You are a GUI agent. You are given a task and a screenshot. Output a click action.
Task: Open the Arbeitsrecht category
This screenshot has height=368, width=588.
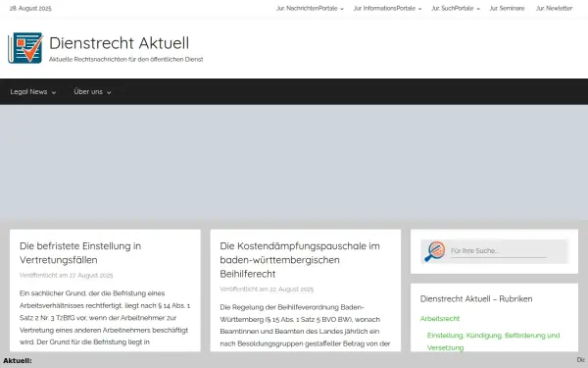click(x=439, y=318)
